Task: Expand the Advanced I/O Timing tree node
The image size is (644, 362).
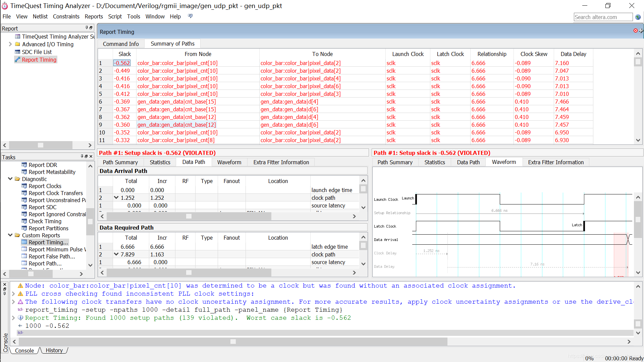Action: [10, 44]
